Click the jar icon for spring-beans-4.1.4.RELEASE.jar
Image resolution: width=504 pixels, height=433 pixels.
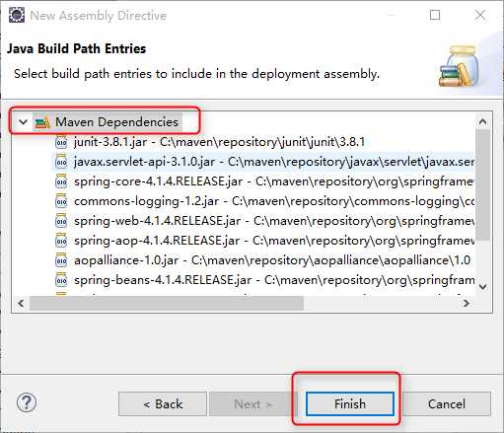coord(61,280)
